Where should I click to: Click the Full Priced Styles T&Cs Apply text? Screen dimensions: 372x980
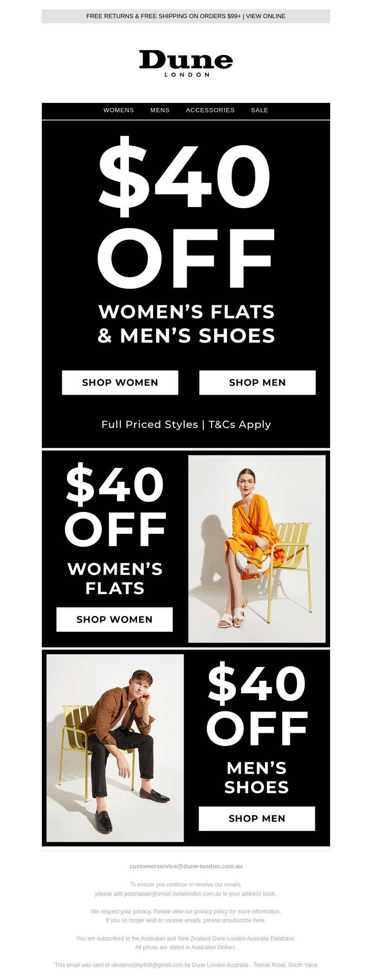(186, 425)
